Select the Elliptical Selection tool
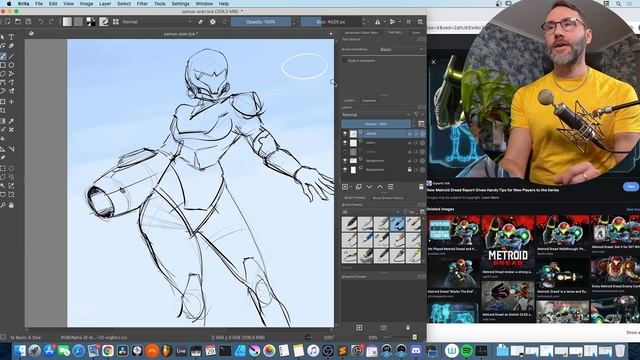Viewport: 640px width, 360px height. point(11,168)
